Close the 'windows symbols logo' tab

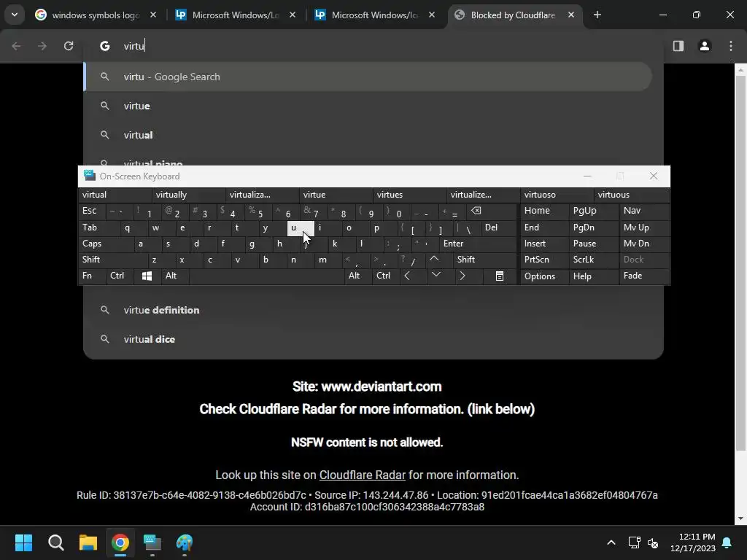click(x=153, y=15)
